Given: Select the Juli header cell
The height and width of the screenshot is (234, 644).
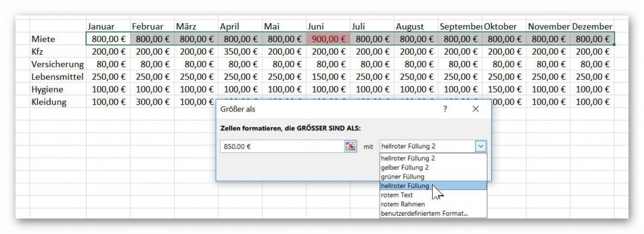Looking at the screenshot, I should point(372,26).
